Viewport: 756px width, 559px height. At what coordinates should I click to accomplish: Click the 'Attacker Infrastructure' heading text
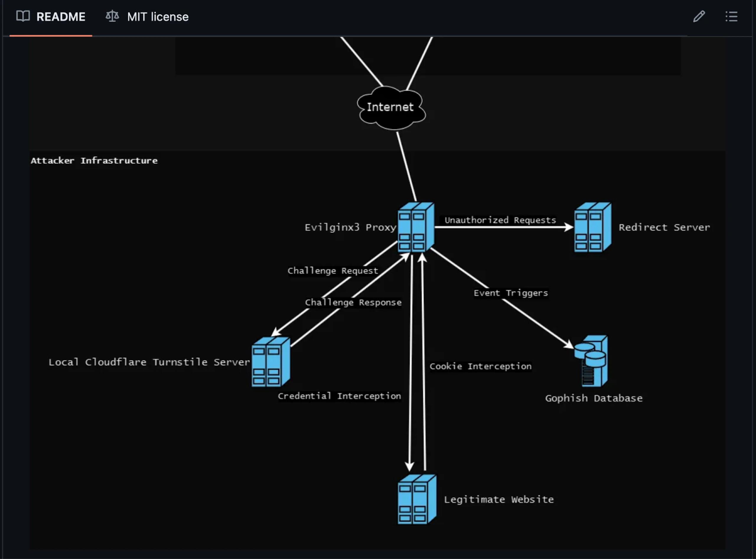click(x=94, y=160)
